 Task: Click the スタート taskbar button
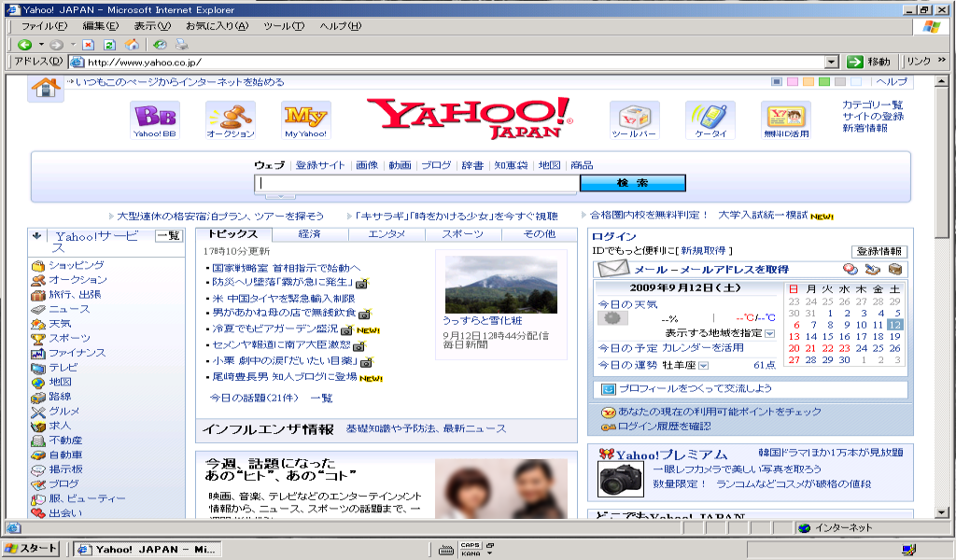(x=31, y=549)
